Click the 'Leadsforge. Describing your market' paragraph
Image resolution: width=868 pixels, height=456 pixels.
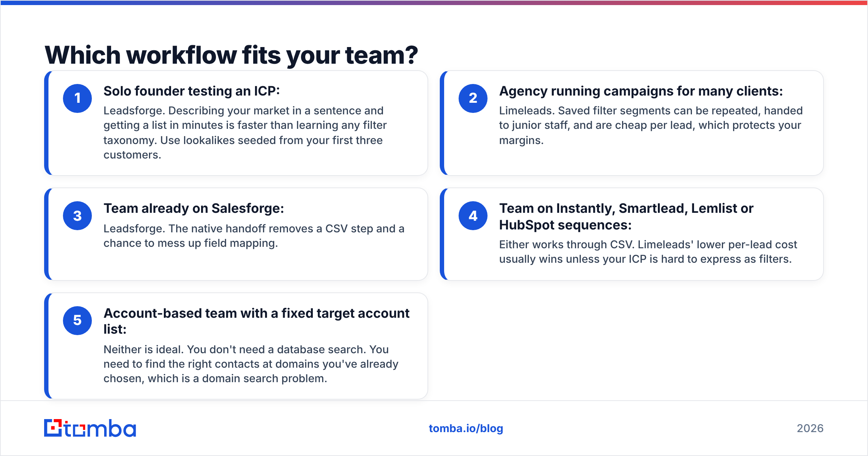click(245, 132)
